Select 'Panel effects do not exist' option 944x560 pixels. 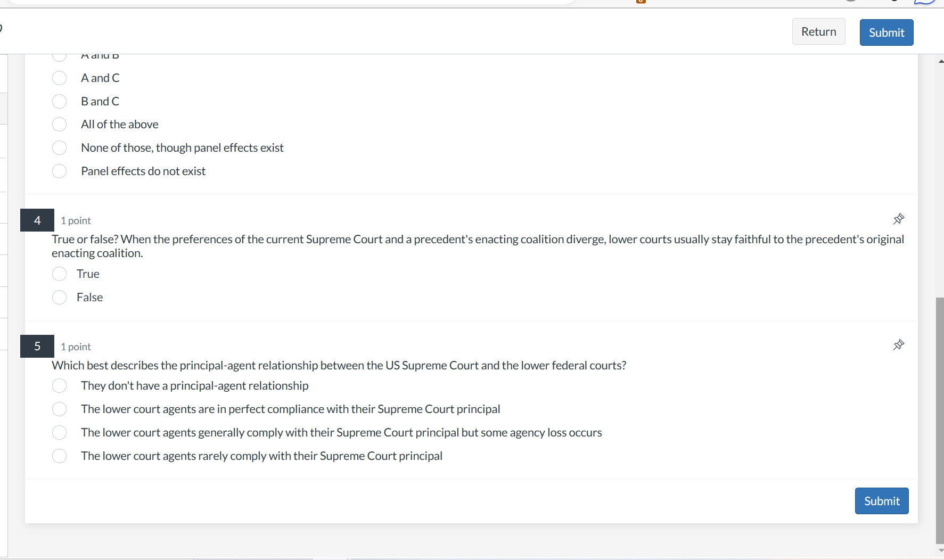point(60,171)
